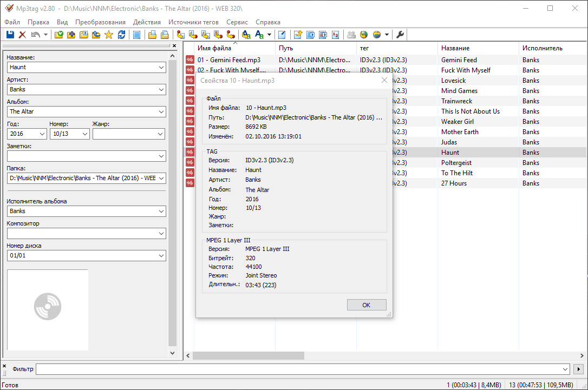Expand the Альбом field dropdown
Viewport: 588px width, 390px height.
pos(161,111)
